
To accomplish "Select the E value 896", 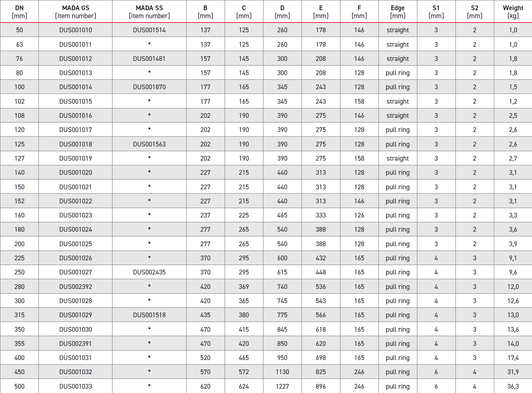I will [320, 386].
